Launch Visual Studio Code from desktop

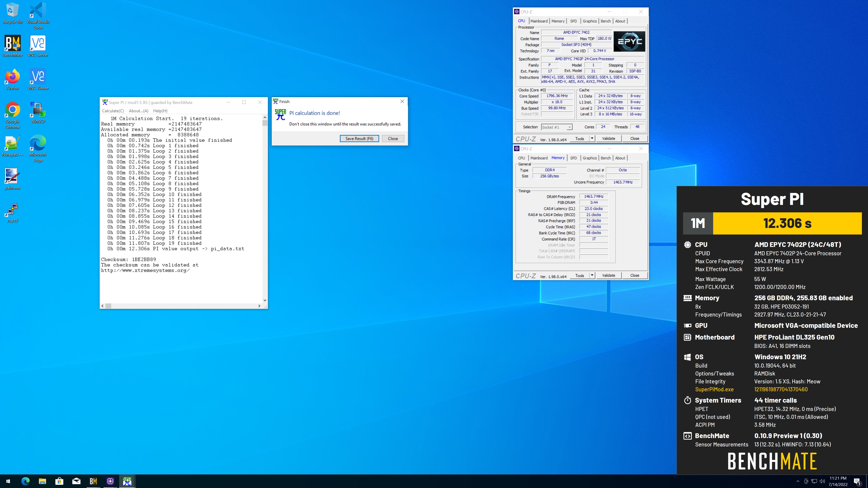[38, 16]
